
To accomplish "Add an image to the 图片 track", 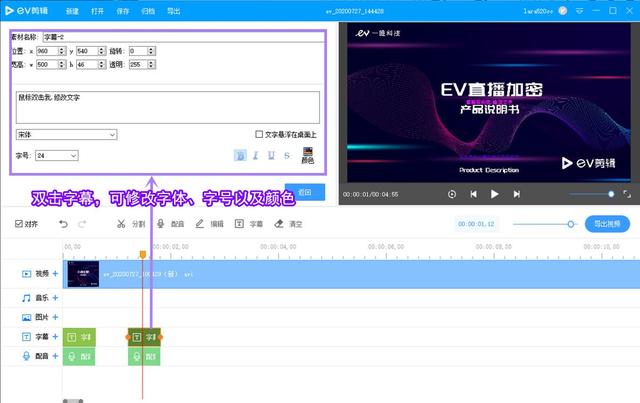I will (x=55, y=317).
